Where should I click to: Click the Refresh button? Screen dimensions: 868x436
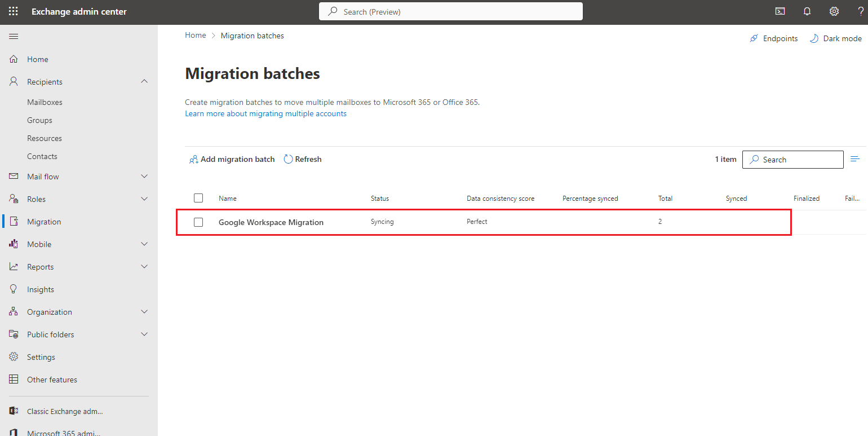(x=303, y=159)
